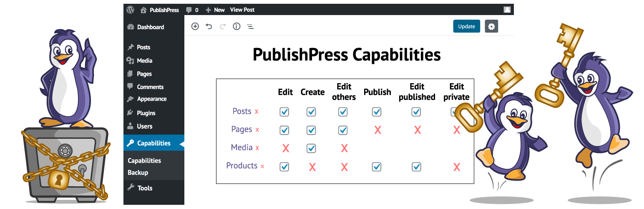The image size is (644, 209).
Task: Uncheck Posts Create checkbox
Action: (x=311, y=112)
